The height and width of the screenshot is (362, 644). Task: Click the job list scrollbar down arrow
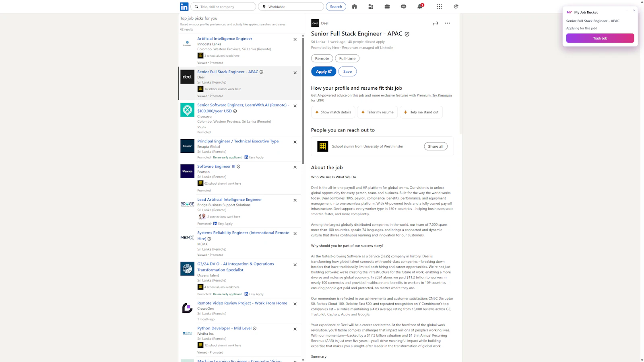point(303,360)
